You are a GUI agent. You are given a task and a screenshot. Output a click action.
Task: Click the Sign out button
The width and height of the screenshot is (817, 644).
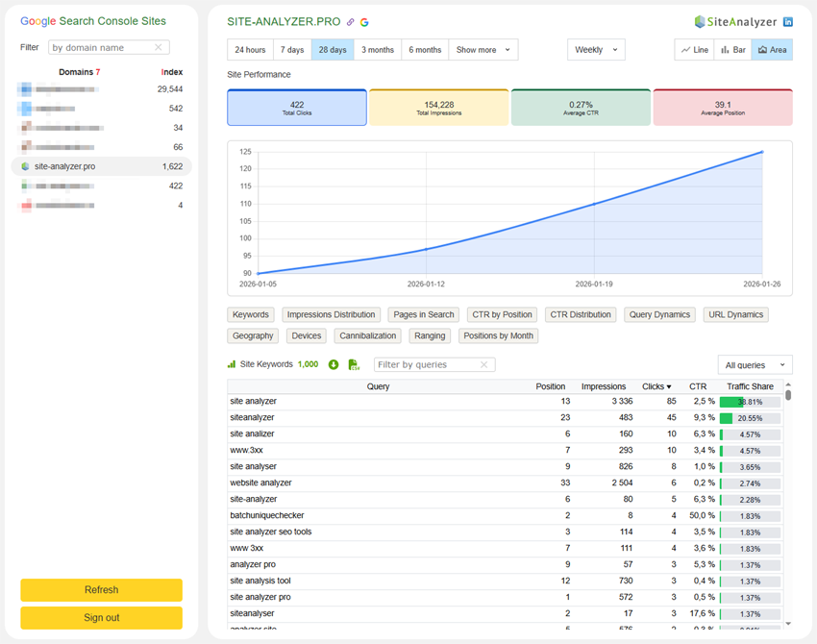point(101,617)
